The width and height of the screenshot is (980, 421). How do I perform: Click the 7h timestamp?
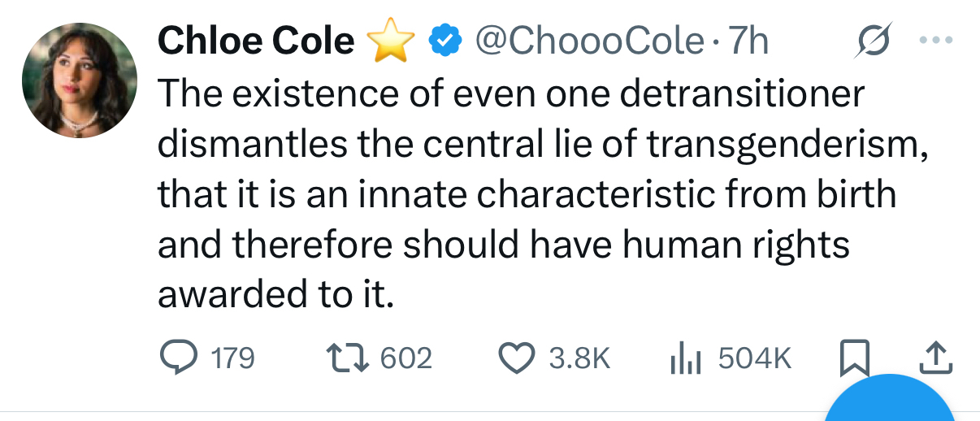click(x=748, y=41)
